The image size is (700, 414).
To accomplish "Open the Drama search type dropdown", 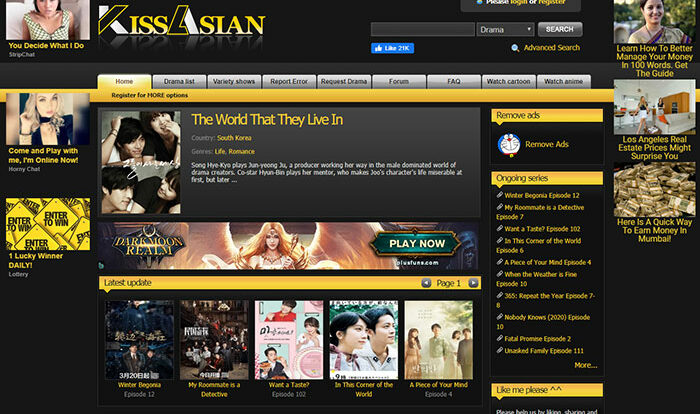I will [x=504, y=30].
